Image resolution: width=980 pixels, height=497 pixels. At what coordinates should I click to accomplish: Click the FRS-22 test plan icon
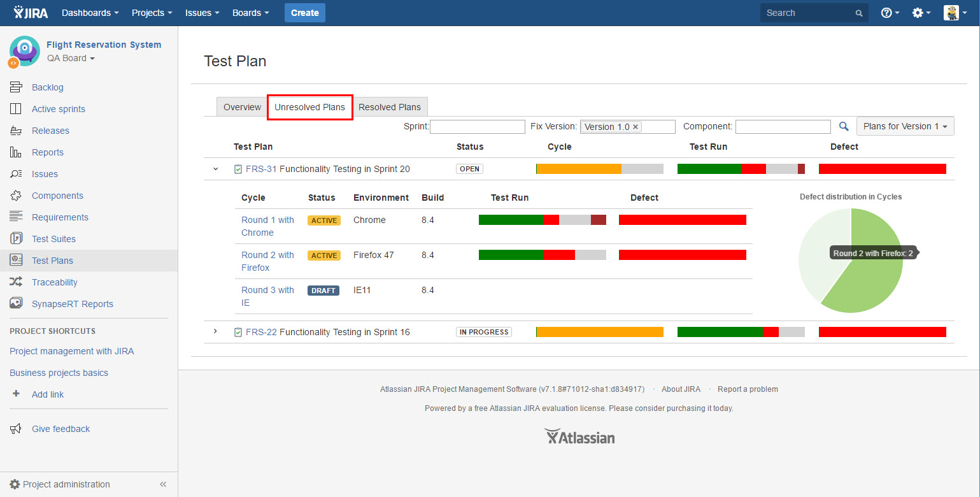coord(238,332)
